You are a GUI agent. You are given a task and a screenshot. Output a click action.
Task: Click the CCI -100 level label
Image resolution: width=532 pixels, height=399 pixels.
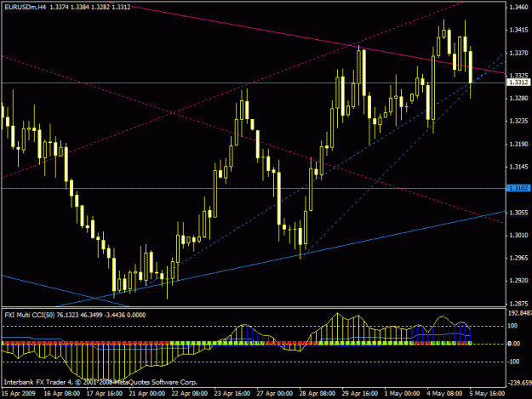point(513,362)
